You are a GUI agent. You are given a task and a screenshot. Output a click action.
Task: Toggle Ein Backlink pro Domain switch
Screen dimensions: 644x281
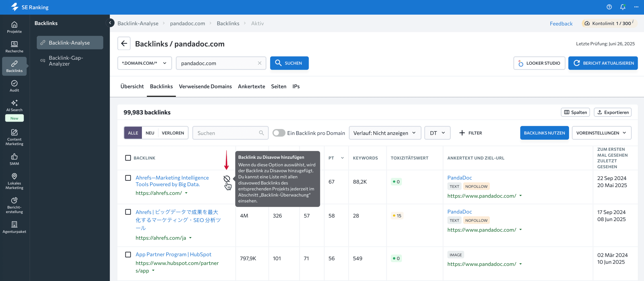click(x=279, y=133)
